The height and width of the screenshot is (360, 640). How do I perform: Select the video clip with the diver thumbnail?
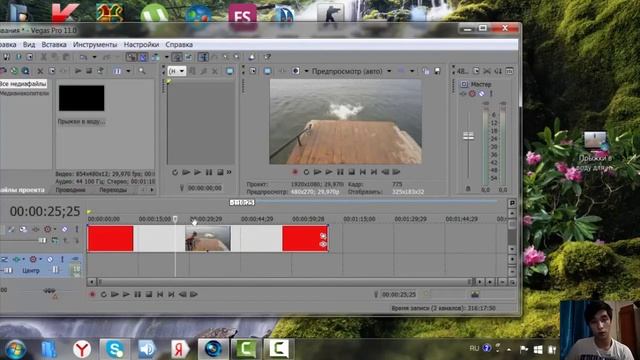tap(208, 238)
